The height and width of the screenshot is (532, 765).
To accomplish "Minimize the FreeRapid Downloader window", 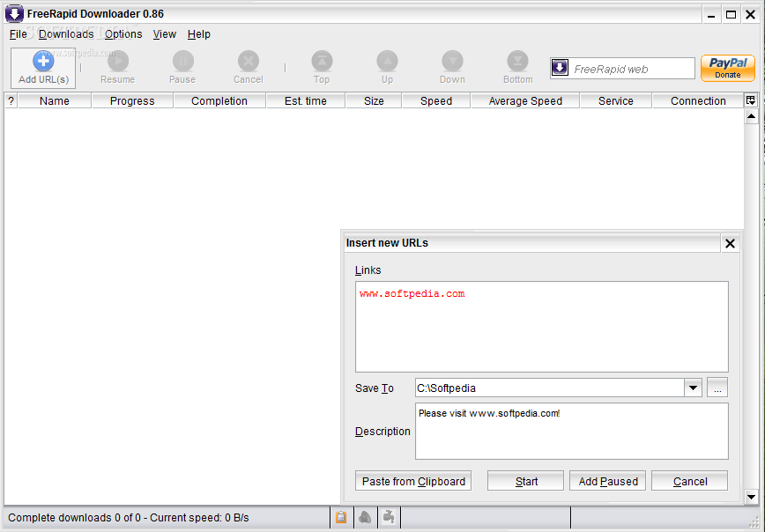I will click(x=711, y=15).
